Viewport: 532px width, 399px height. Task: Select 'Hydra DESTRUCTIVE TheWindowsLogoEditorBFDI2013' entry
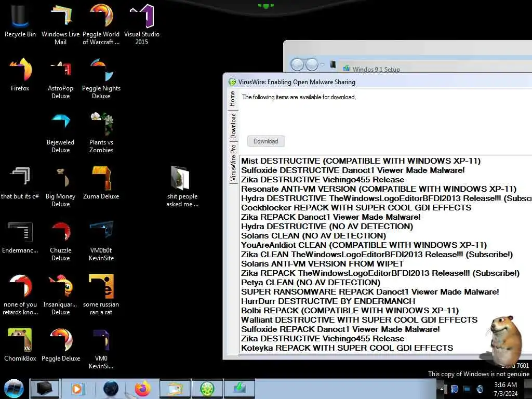(386, 198)
